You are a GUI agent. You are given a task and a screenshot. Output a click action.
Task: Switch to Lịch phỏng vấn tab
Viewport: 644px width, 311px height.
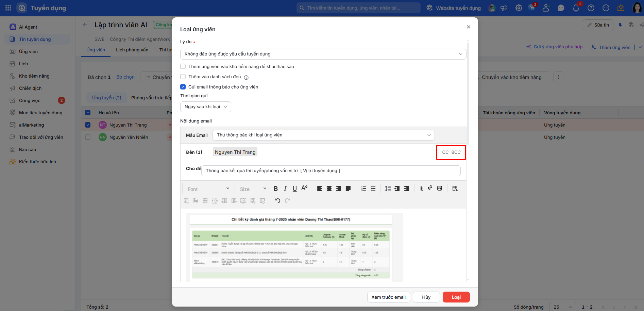(132, 50)
